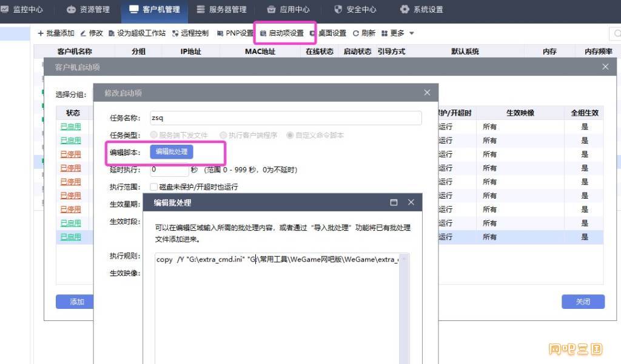Click the IP地址 column header
The height and width of the screenshot is (364, 621).
point(190,51)
